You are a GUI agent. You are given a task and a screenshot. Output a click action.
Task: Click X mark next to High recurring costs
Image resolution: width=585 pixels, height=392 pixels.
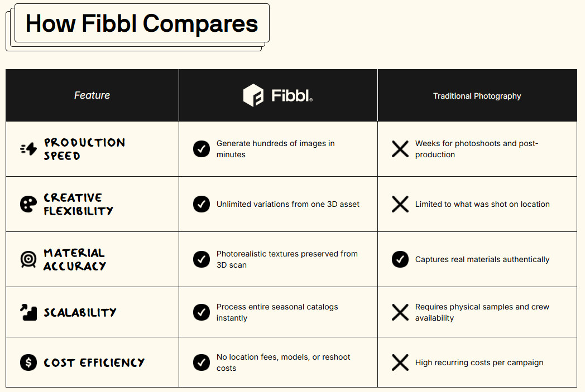tap(400, 362)
